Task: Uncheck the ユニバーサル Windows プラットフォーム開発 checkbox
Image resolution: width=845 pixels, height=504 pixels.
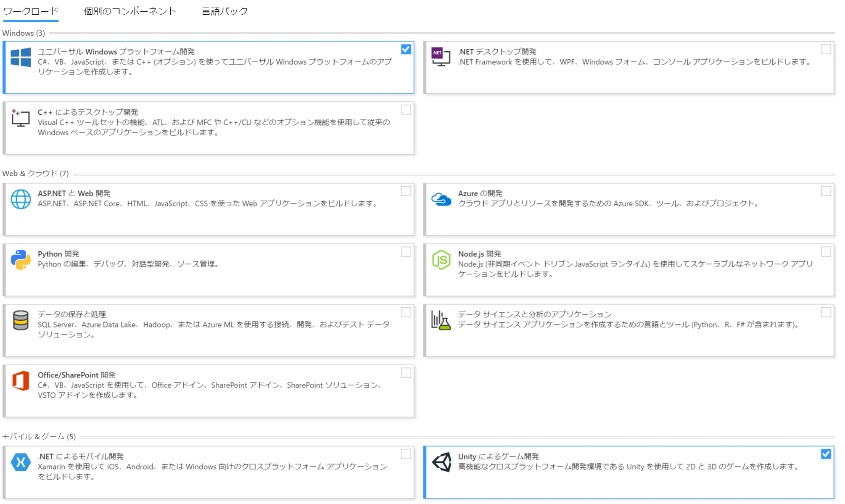Action: [x=406, y=49]
